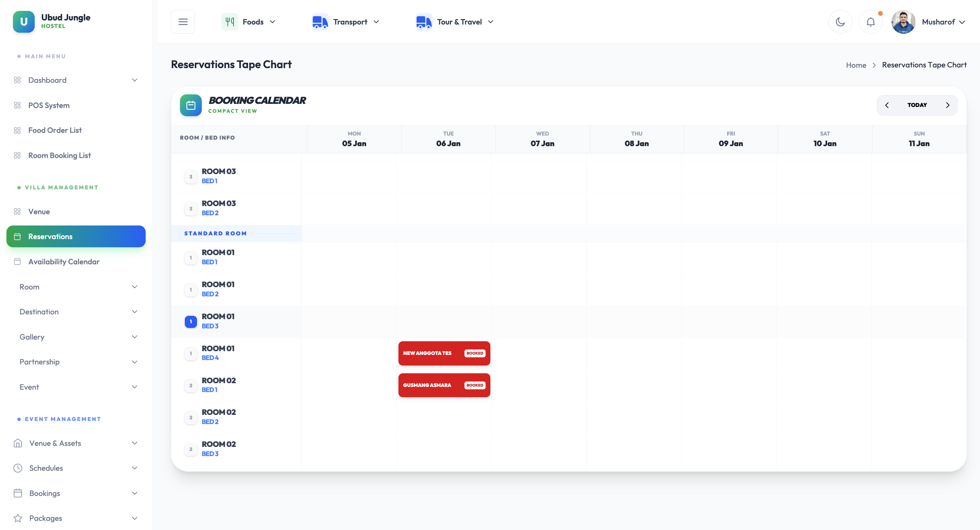
Task: Open notifications via the bell icon
Action: coord(871,22)
